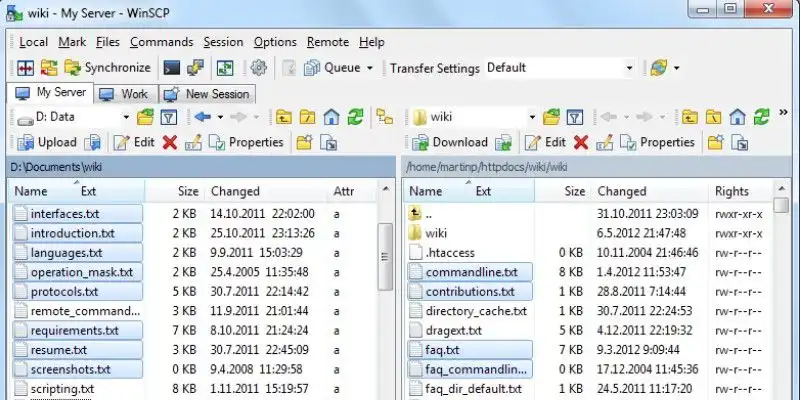800x400 pixels.
Task: Delete selected local files with red X
Action: coord(170,142)
